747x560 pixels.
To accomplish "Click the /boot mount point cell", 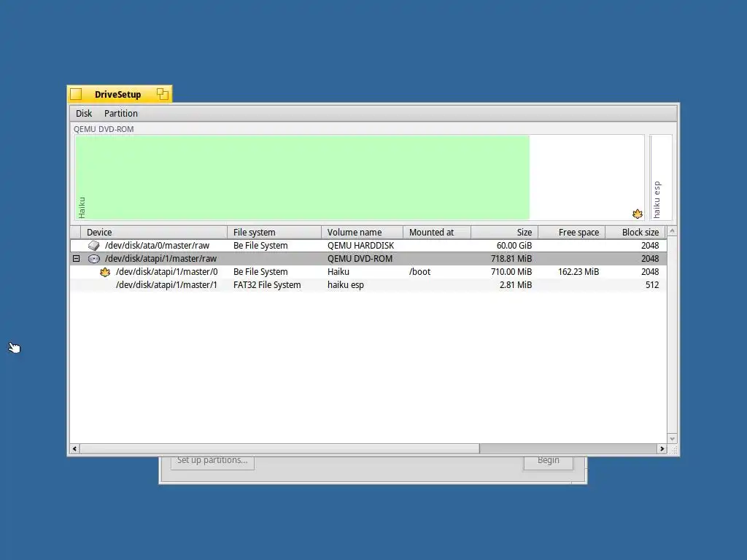I will pos(419,272).
